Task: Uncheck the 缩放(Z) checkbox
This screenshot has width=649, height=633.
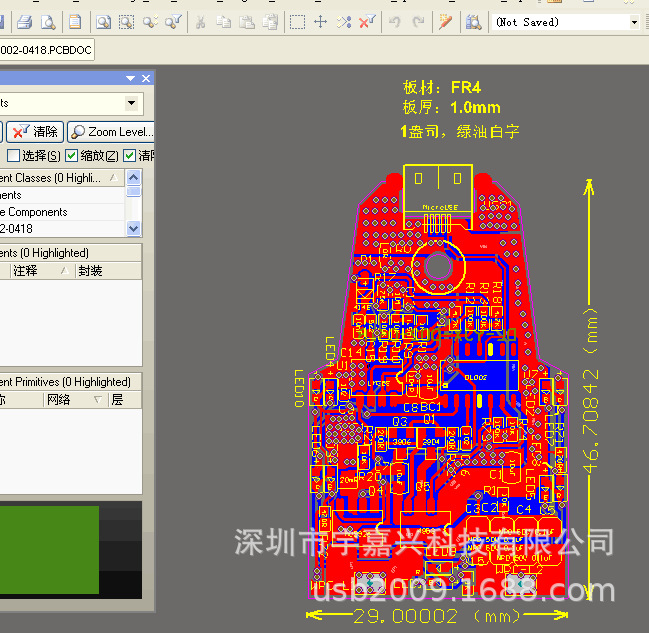Action: pyautogui.click(x=72, y=156)
